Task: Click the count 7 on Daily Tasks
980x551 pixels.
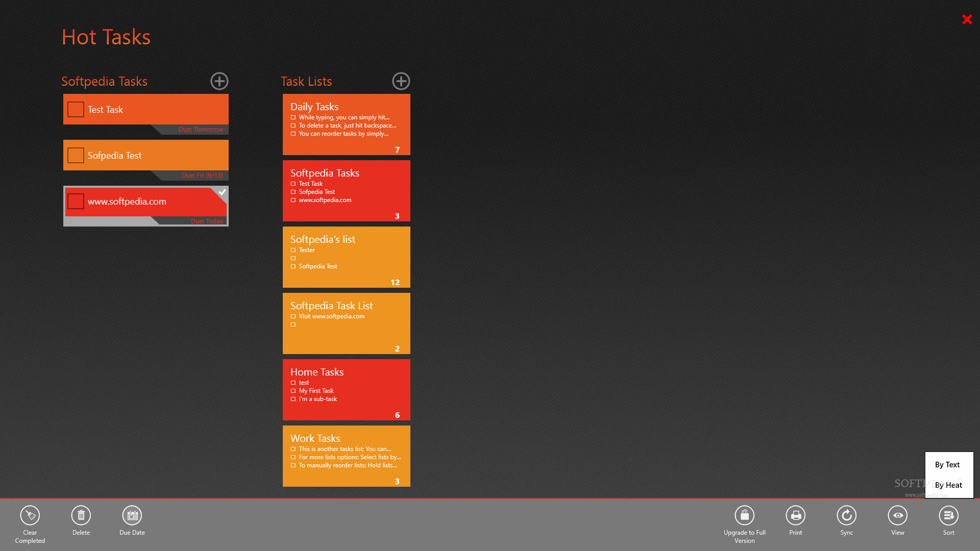Action: tap(397, 150)
